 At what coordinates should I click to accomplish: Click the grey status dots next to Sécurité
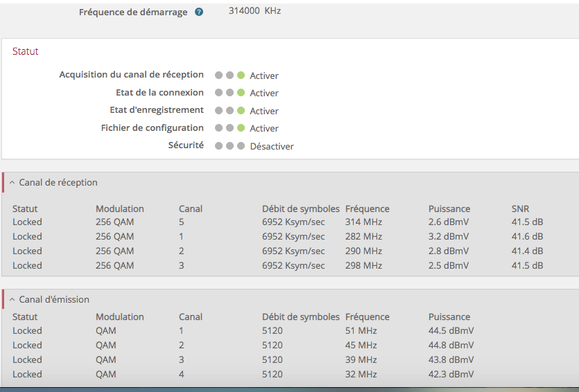[x=230, y=146]
